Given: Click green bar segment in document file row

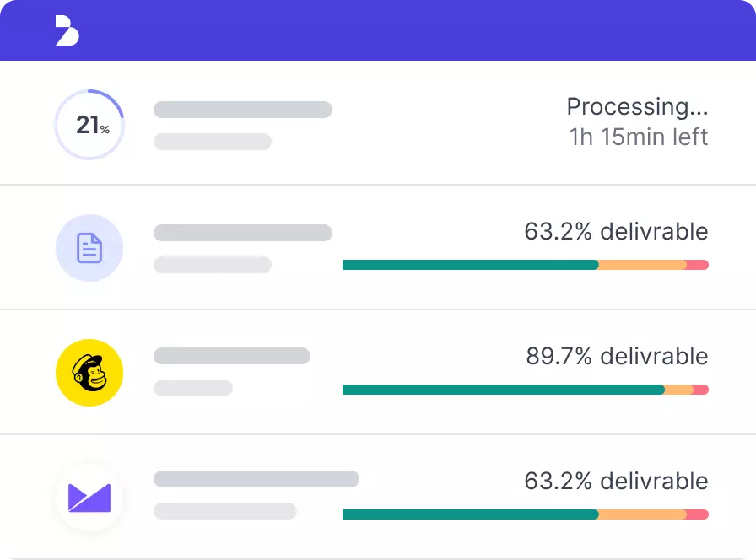Looking at the screenshot, I should (470, 265).
